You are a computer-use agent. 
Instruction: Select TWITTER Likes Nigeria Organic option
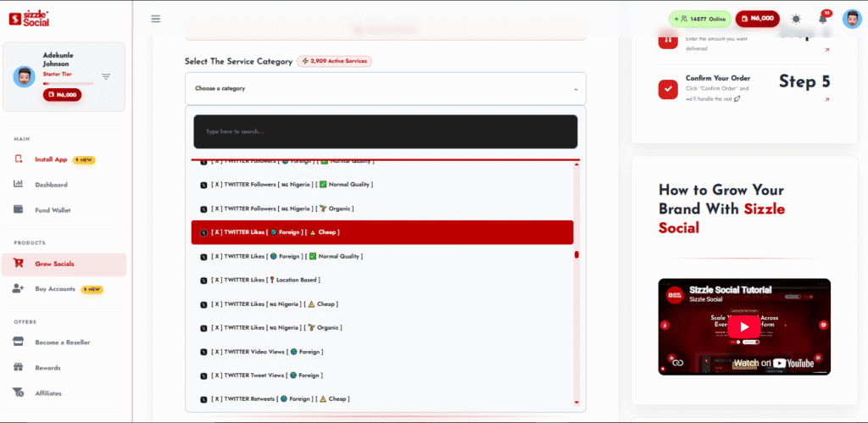(382, 328)
